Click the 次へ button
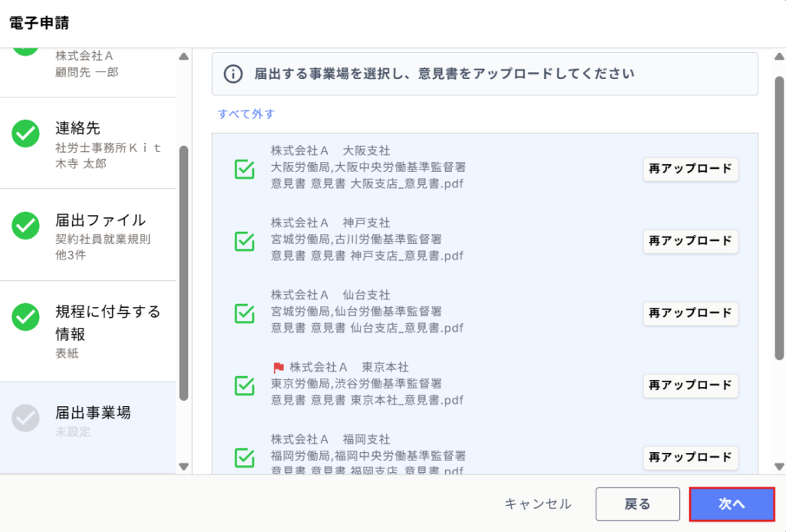Screen dimensions: 786x532 pyautogui.click(x=732, y=504)
